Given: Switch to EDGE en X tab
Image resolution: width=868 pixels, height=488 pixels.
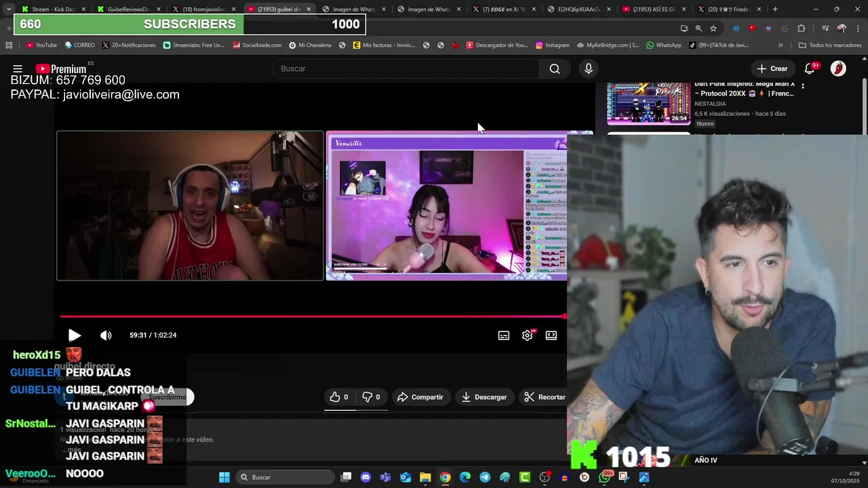Looking at the screenshot, I should point(503,9).
